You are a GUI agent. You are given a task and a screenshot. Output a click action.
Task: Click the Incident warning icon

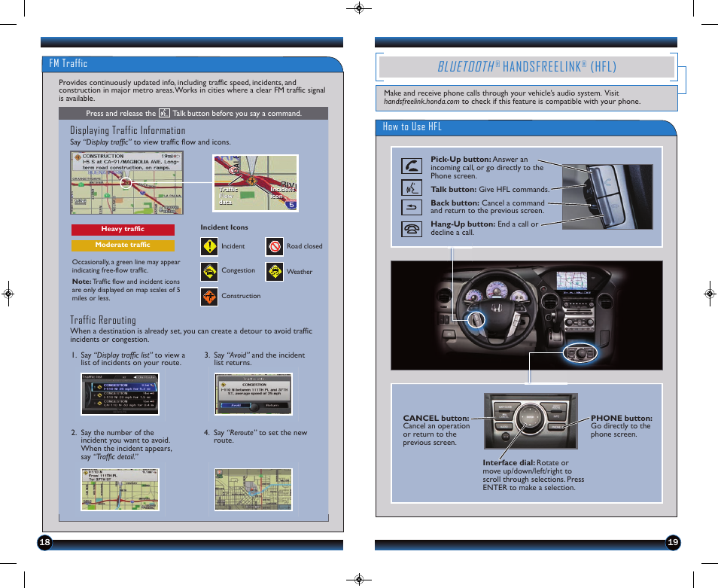[x=209, y=246]
